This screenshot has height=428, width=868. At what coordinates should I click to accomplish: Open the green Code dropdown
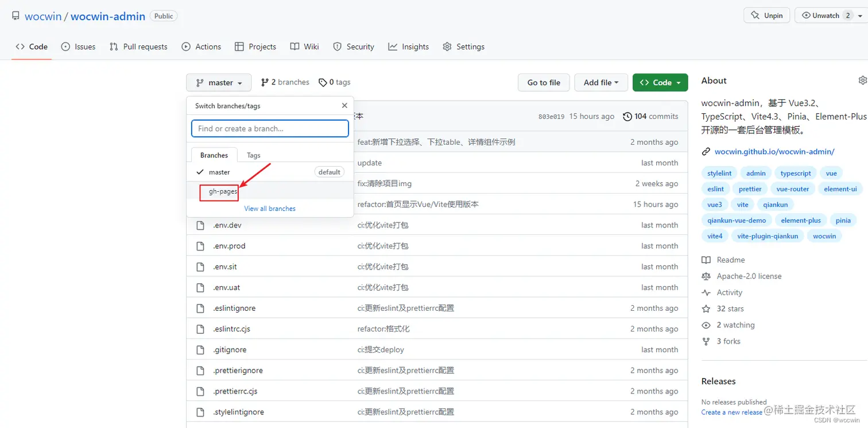[660, 83]
